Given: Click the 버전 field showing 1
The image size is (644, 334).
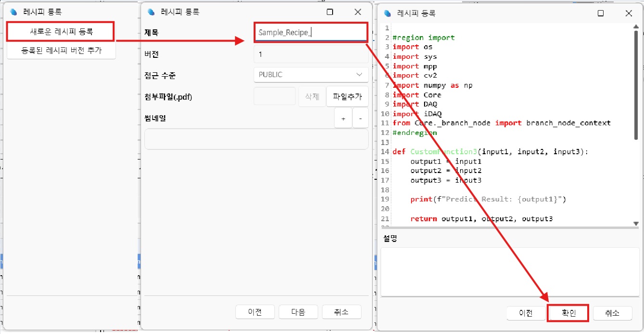Looking at the screenshot, I should (x=310, y=54).
